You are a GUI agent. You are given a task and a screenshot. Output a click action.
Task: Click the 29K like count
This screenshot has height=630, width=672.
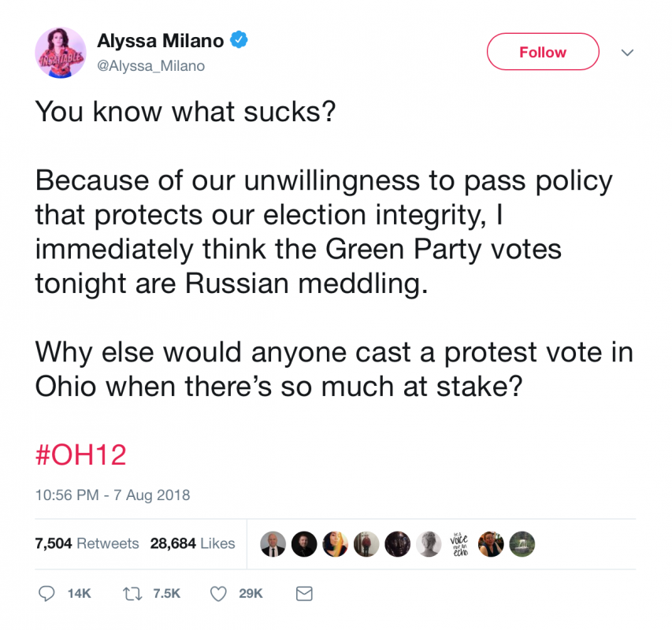point(251,594)
